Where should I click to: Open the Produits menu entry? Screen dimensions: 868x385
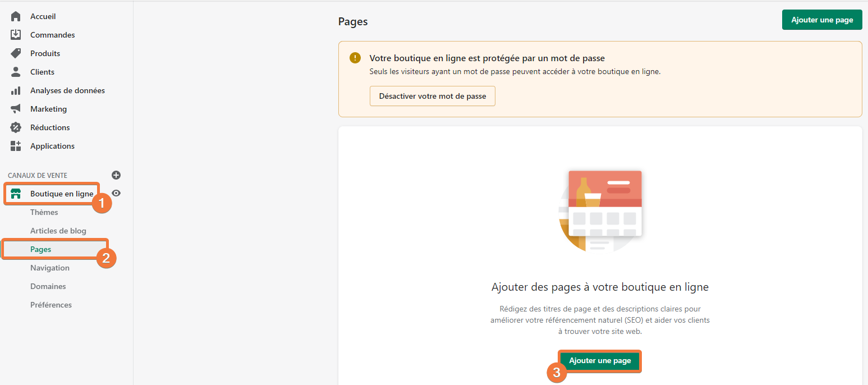(x=45, y=53)
